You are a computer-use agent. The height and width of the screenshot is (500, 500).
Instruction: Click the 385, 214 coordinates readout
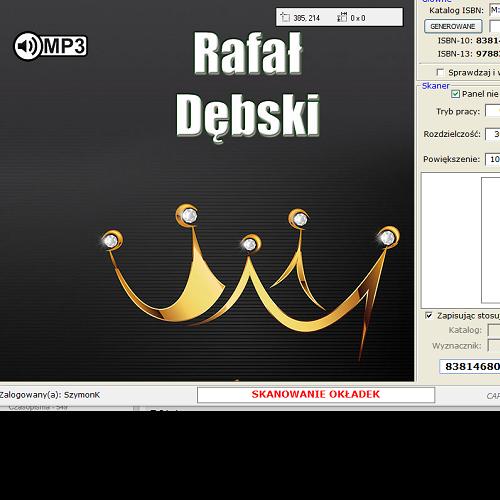(x=306, y=18)
